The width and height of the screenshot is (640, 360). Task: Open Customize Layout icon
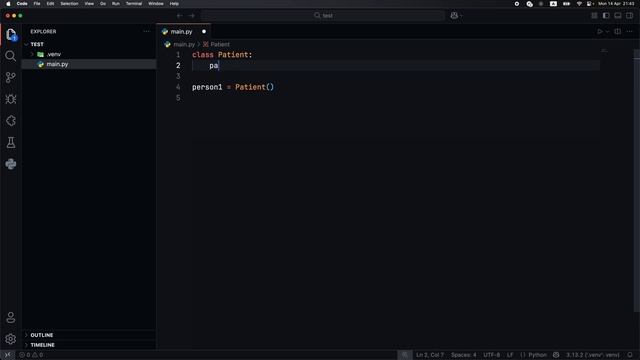[594, 16]
